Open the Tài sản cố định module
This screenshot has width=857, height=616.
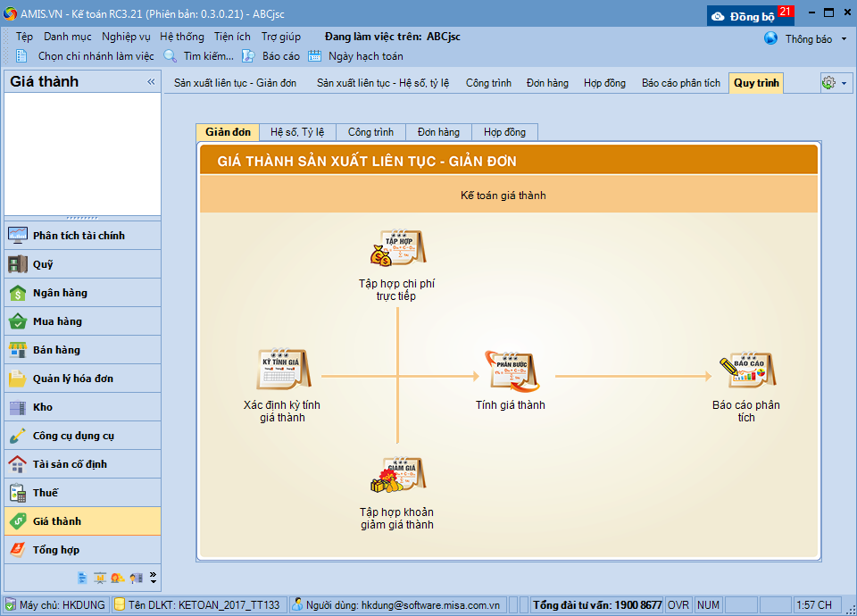(x=70, y=464)
